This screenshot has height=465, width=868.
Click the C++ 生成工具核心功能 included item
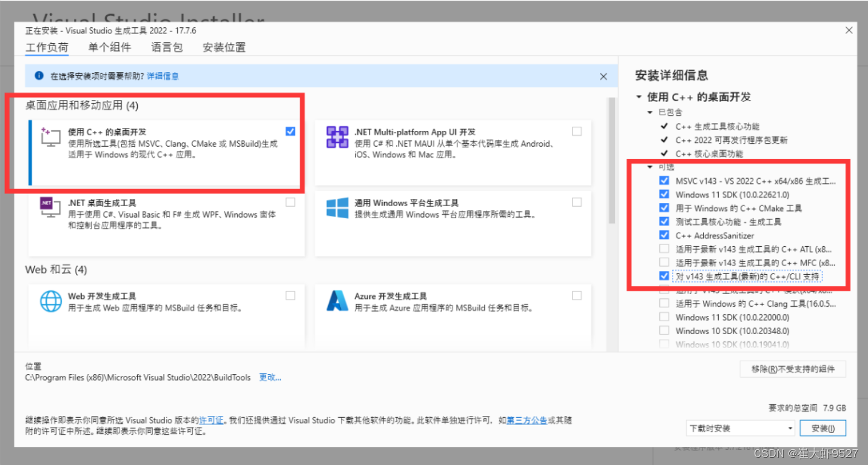point(717,127)
